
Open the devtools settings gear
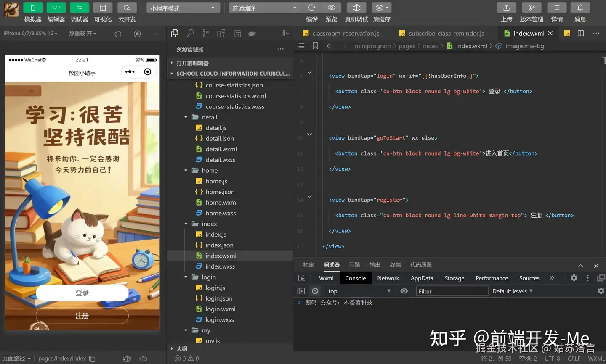pyautogui.click(x=574, y=278)
